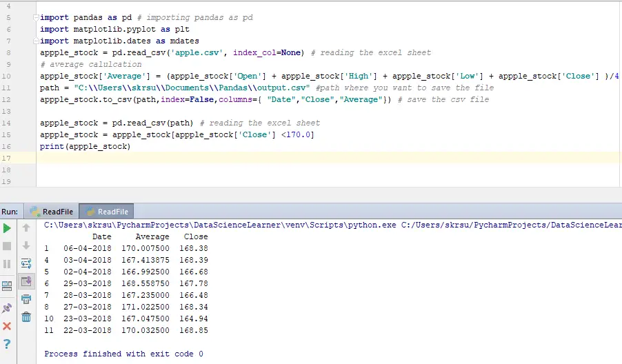Image resolution: width=622 pixels, height=364 pixels.
Task: Click line number 10 in the gutter
Action: [x=6, y=76]
